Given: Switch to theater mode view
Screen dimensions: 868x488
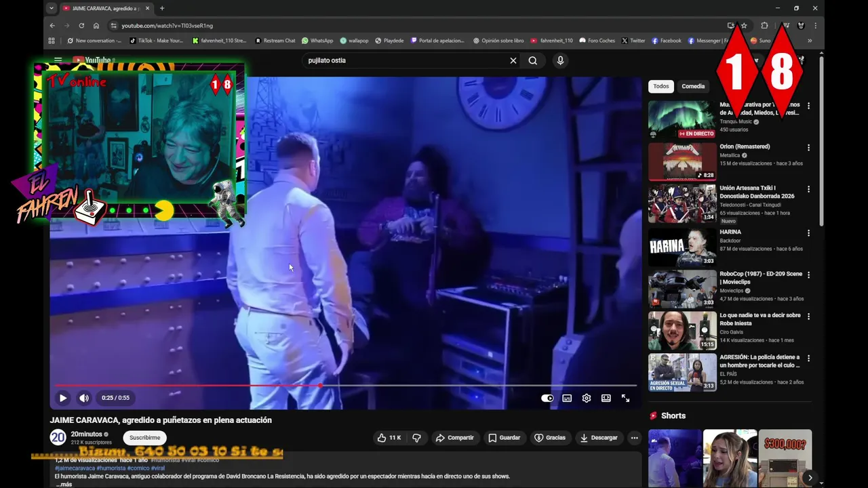Looking at the screenshot, I should [x=606, y=399].
